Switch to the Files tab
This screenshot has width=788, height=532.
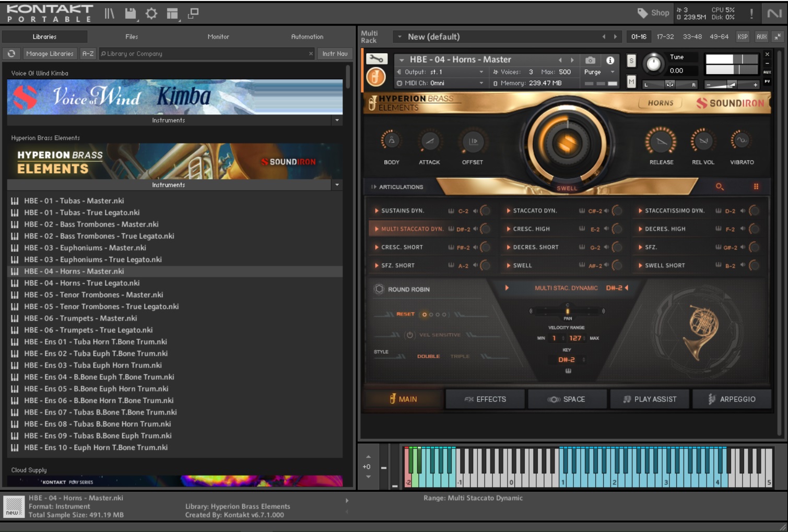pos(132,37)
